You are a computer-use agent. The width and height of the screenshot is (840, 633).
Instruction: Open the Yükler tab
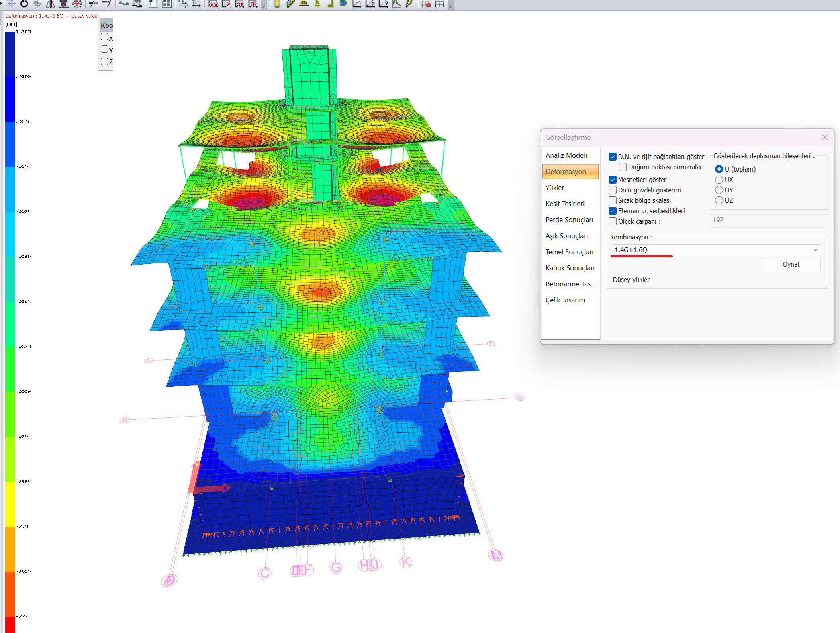click(x=570, y=188)
